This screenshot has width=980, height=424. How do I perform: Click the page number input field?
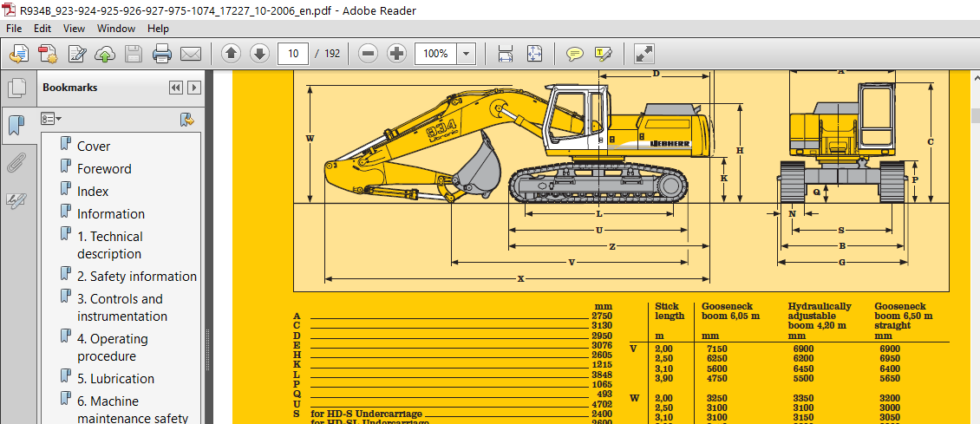click(293, 54)
